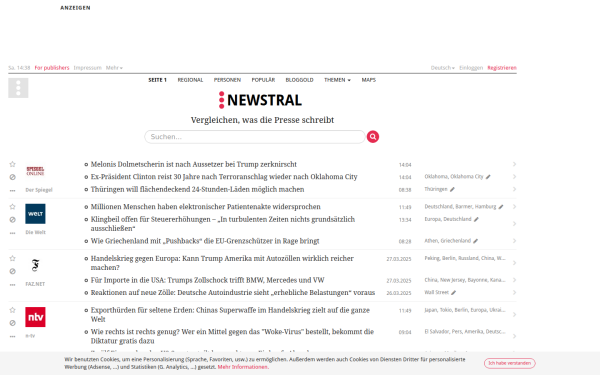Block the FAZ.NET source
The height and width of the screenshot is (375, 600).
coord(13,271)
